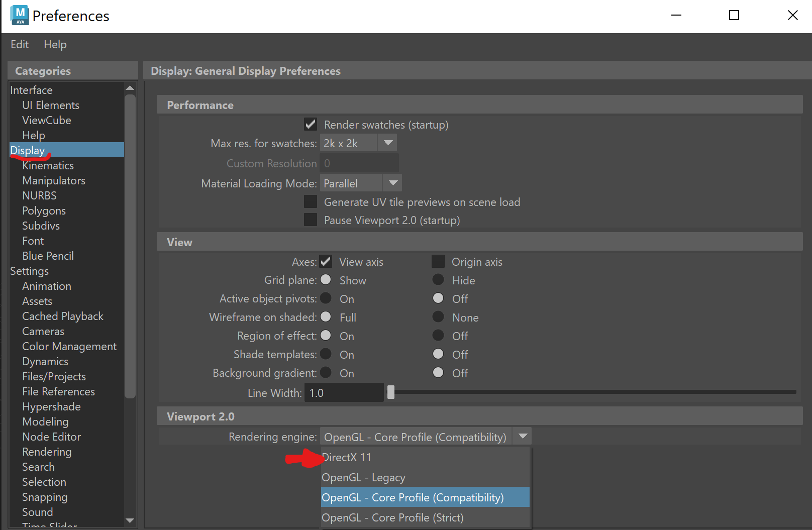Turn off Background gradient
The width and height of the screenshot is (812, 530).
(x=438, y=372)
